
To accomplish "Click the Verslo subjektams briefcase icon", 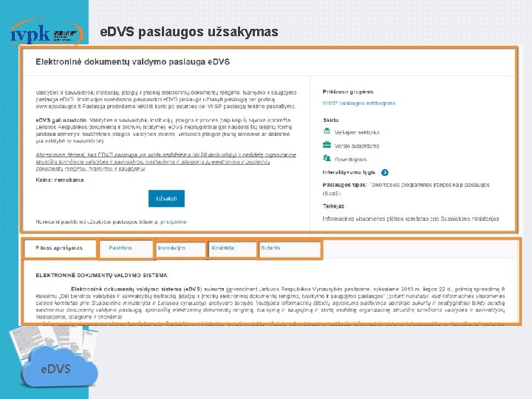I will point(327,145).
